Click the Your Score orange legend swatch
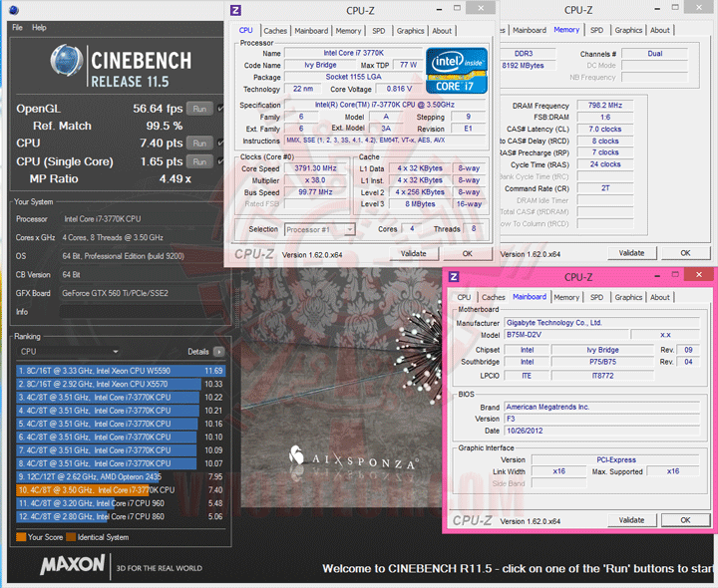The width and height of the screenshot is (718, 588). coord(21,537)
